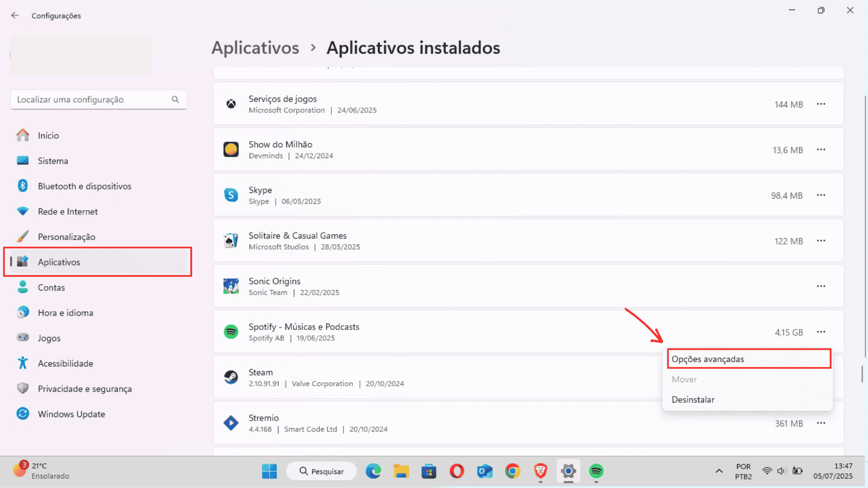The height and width of the screenshot is (488, 868).
Task: Open Microsoft Store from taskbar
Action: pyautogui.click(x=429, y=471)
